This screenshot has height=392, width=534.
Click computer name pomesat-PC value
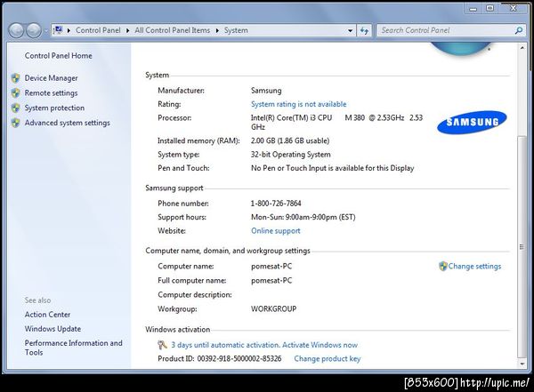click(x=271, y=266)
